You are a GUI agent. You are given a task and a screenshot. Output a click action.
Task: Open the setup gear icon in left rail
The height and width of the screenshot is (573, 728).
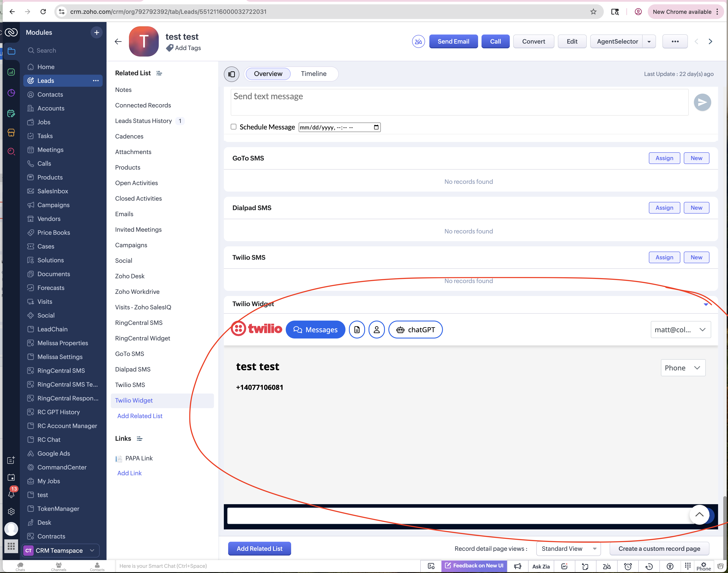pos(11,511)
